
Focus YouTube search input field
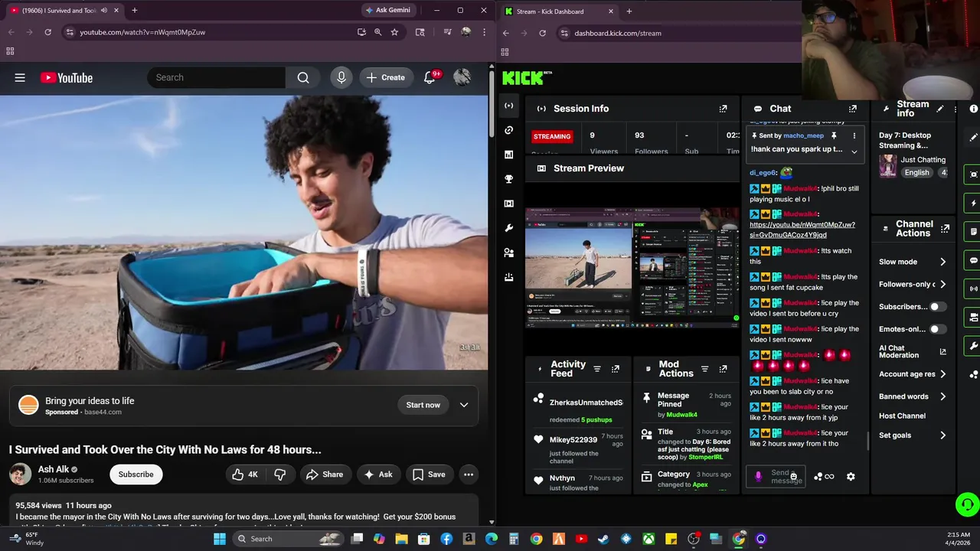(217, 77)
